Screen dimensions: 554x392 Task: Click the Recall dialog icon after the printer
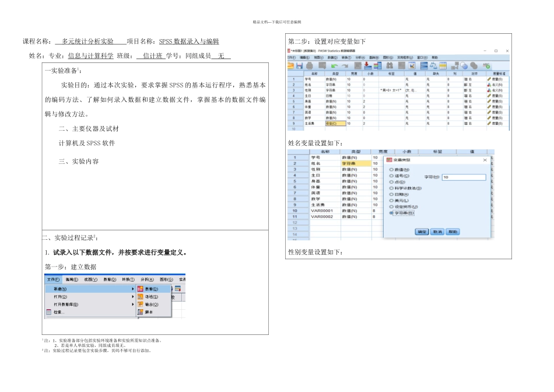(322, 65)
